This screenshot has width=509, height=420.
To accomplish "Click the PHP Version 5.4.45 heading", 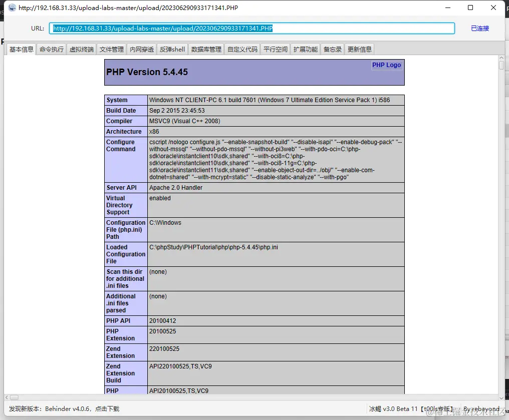I will click(x=147, y=72).
